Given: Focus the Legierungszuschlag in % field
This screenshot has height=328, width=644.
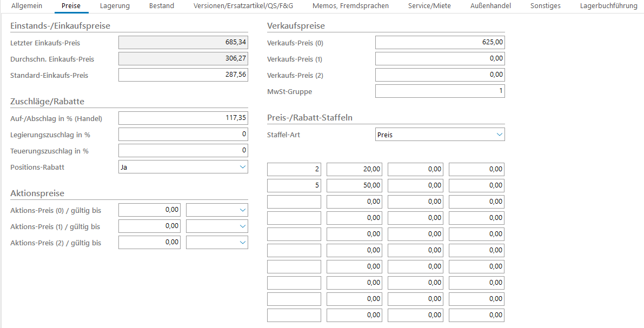Looking at the screenshot, I should (x=183, y=135).
